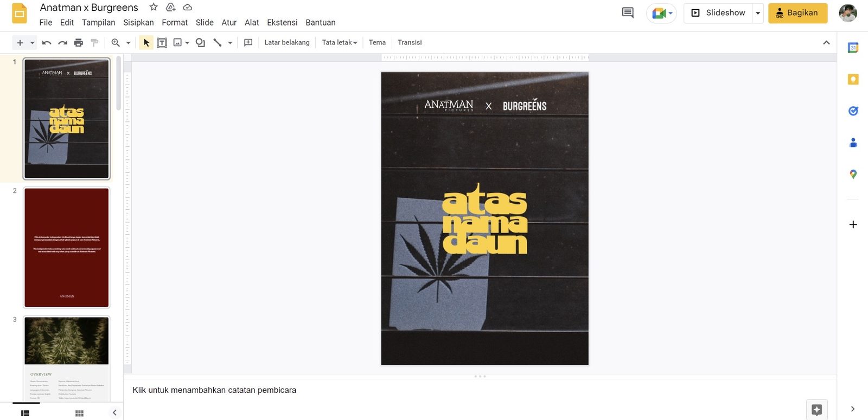Select the text box tool
Screen dimensions: 868x420
[x=162, y=43]
